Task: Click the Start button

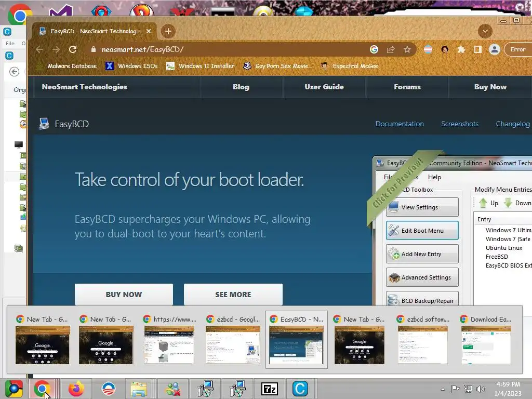Action: (x=14, y=389)
